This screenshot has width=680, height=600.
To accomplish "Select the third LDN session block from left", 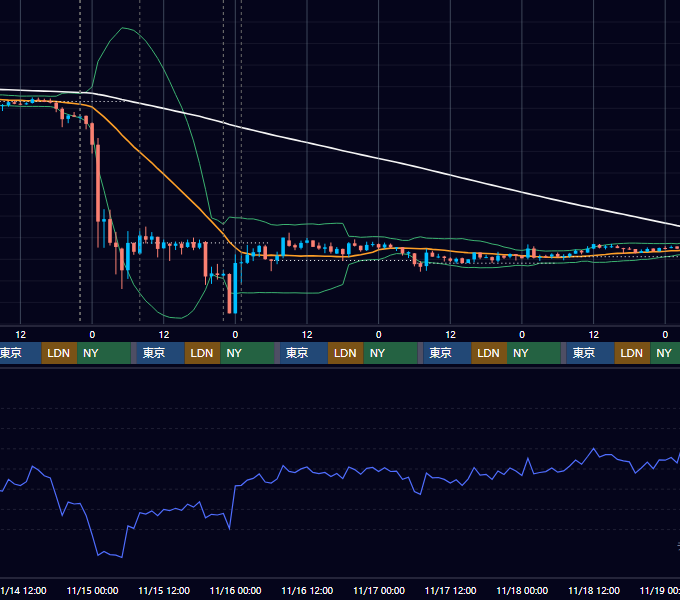I will coord(346,353).
